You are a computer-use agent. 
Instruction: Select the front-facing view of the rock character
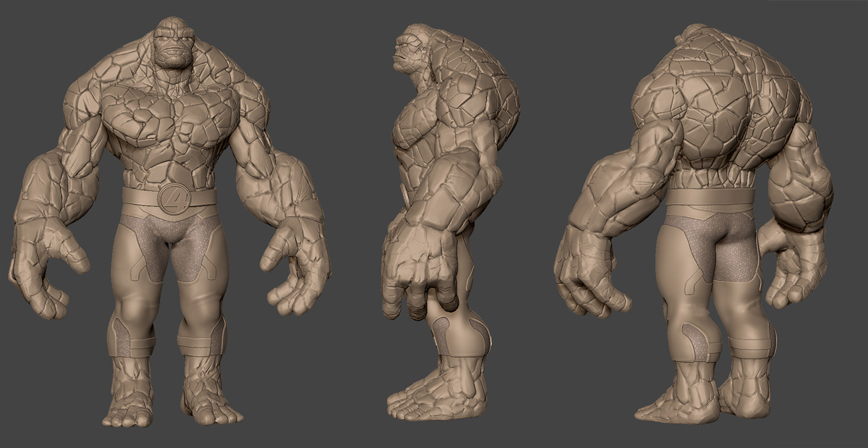169,221
